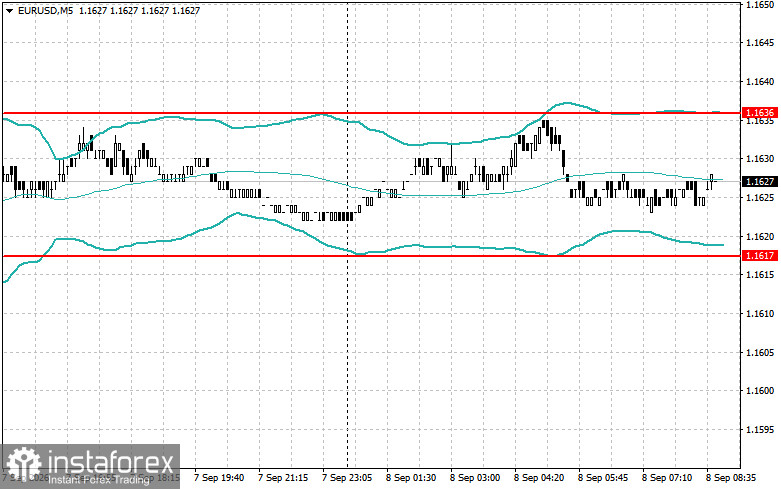Click the 1.1605 price scale value
The image size is (781, 489).
tap(760, 353)
